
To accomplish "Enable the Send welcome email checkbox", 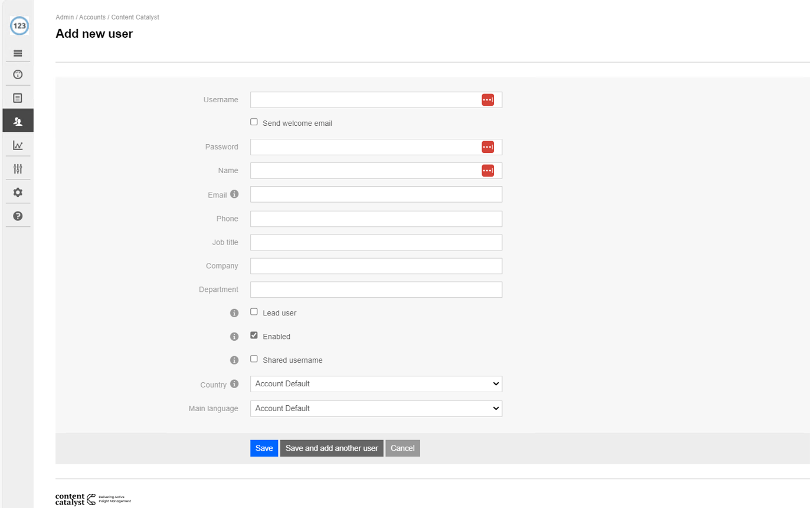I will tap(254, 121).
